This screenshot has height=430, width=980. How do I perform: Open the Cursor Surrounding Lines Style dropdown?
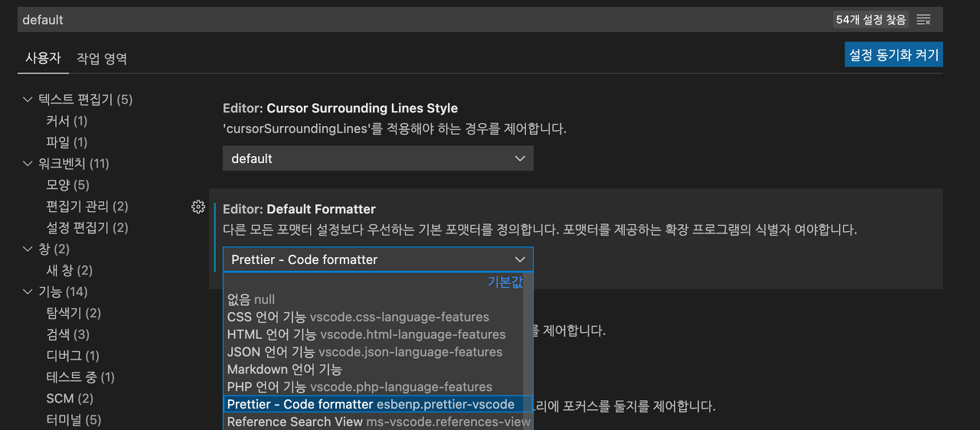[378, 158]
